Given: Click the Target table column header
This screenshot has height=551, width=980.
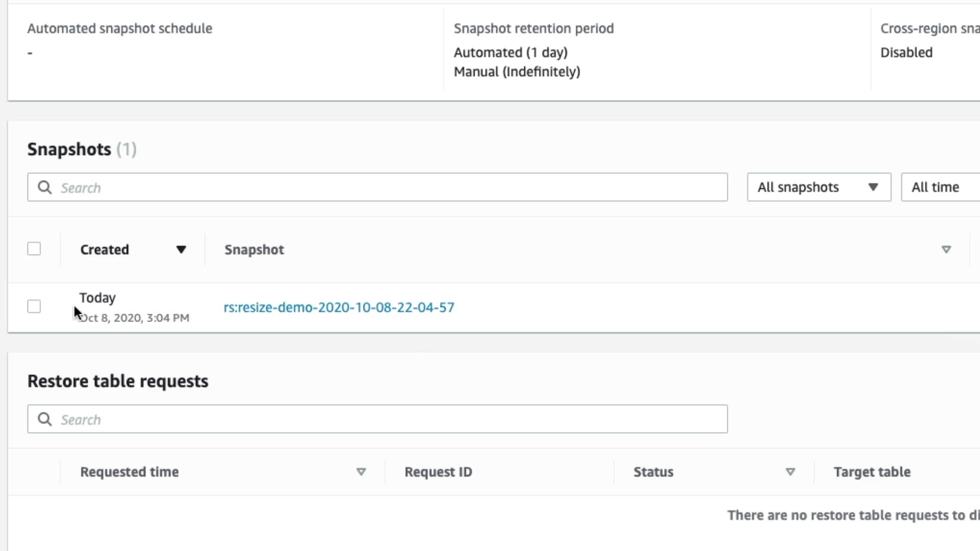Looking at the screenshot, I should coord(872,472).
